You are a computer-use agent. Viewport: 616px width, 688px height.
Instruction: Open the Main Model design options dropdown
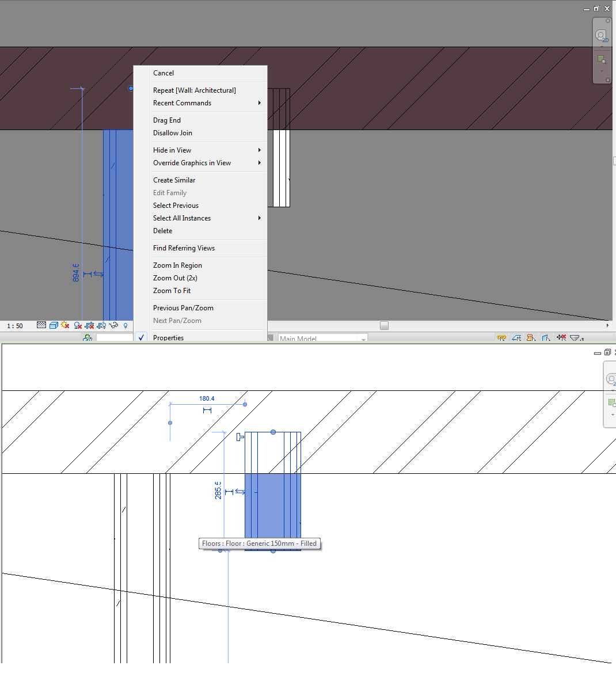pyautogui.click(x=322, y=339)
